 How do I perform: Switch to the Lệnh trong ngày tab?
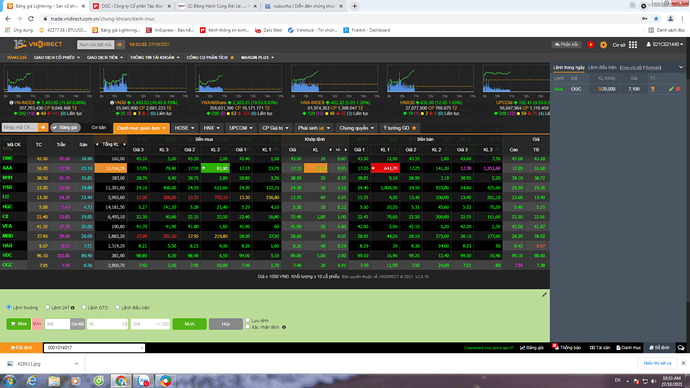569,67
